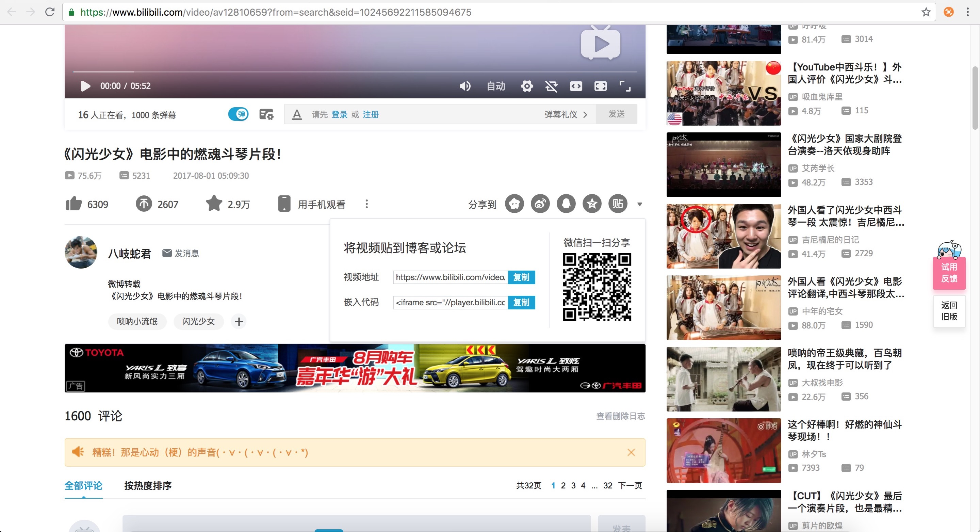Image resolution: width=980 pixels, height=532 pixels.
Task: Select 全部评论 tab
Action: (x=83, y=486)
